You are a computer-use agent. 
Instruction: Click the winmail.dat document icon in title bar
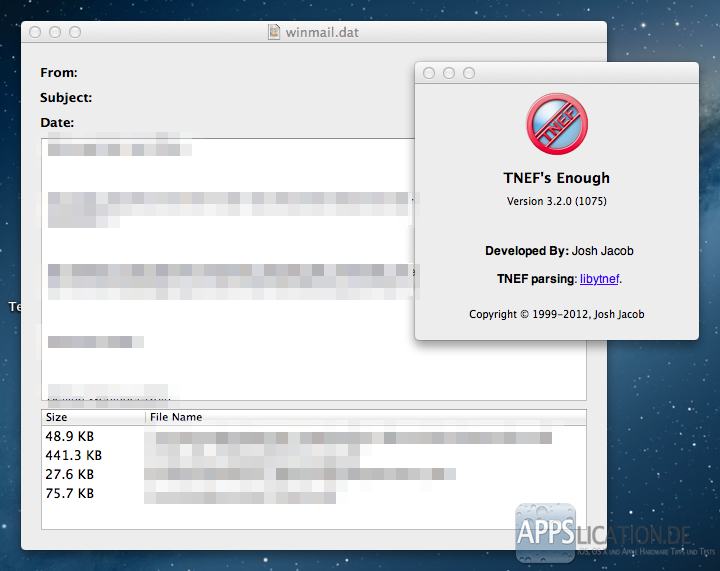(x=274, y=32)
